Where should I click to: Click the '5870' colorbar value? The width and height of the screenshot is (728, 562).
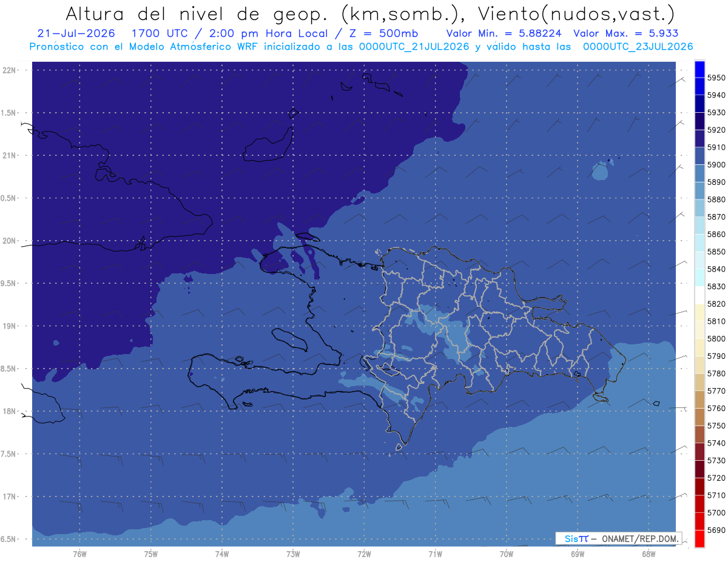(716, 216)
